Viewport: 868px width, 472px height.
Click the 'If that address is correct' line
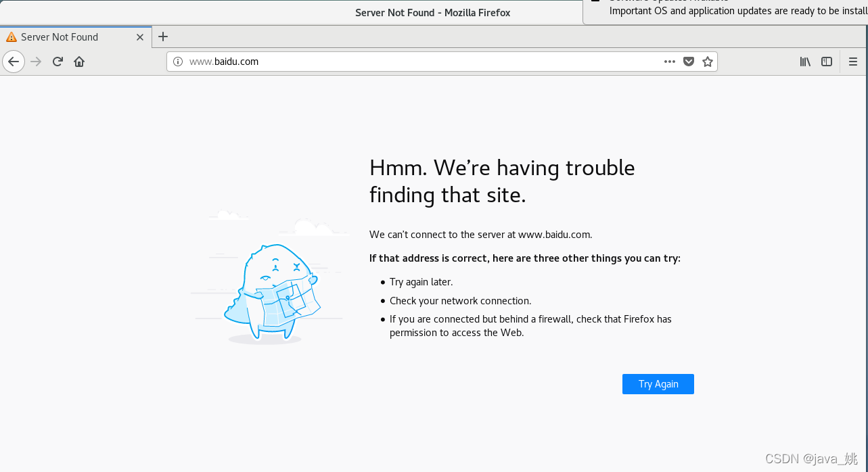525,258
